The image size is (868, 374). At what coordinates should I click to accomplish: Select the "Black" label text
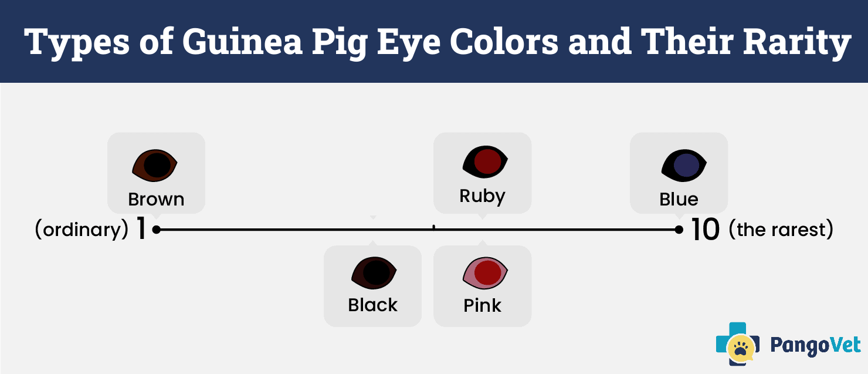[373, 305]
